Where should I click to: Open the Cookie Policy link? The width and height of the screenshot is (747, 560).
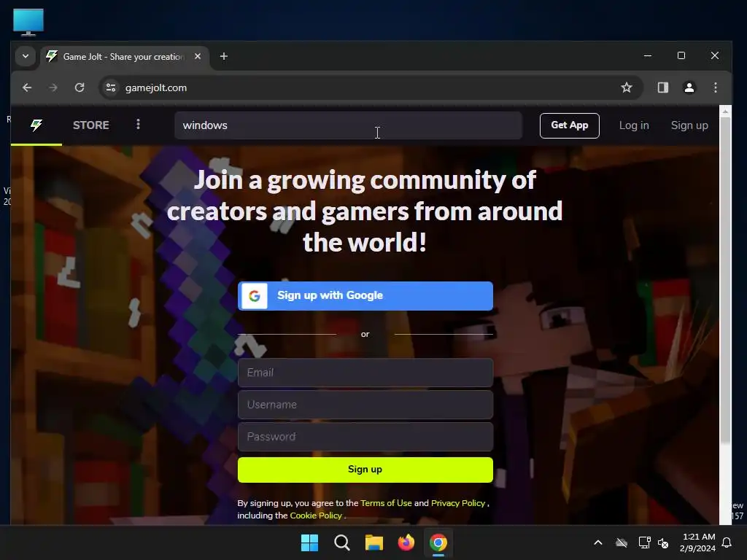(316, 516)
